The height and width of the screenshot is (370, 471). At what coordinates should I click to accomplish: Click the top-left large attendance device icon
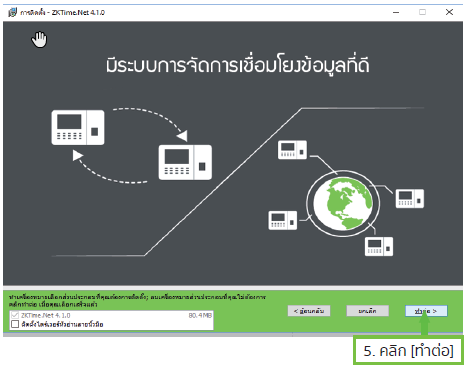pos(78,128)
